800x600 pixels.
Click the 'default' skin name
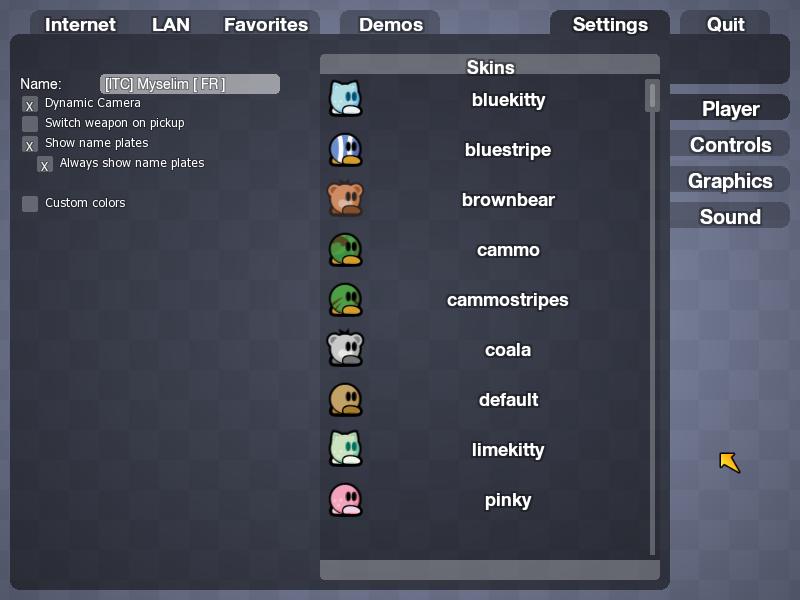[x=508, y=399]
